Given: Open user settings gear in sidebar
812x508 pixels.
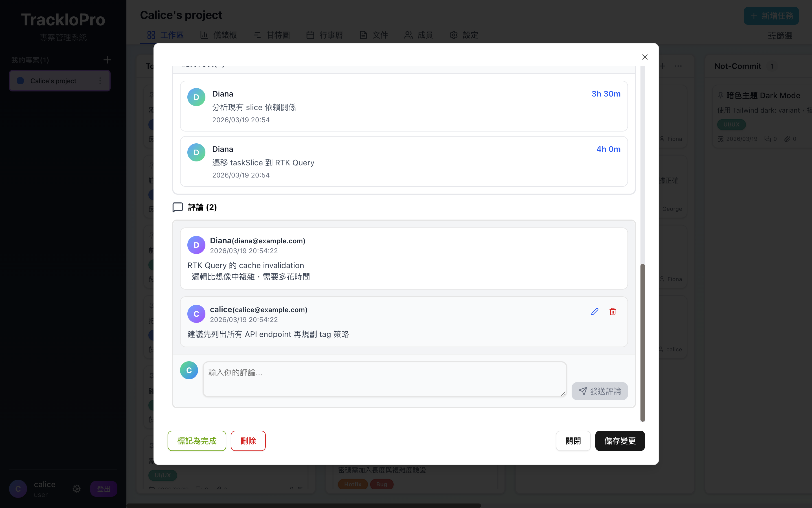Looking at the screenshot, I should point(77,489).
